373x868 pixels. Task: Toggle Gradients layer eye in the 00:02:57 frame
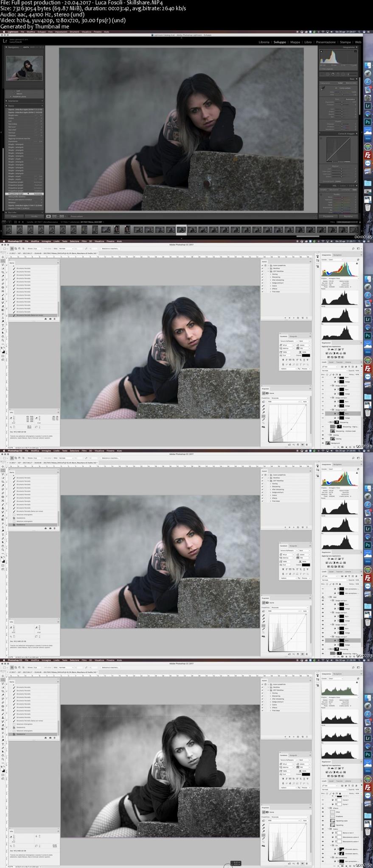[323, 816]
